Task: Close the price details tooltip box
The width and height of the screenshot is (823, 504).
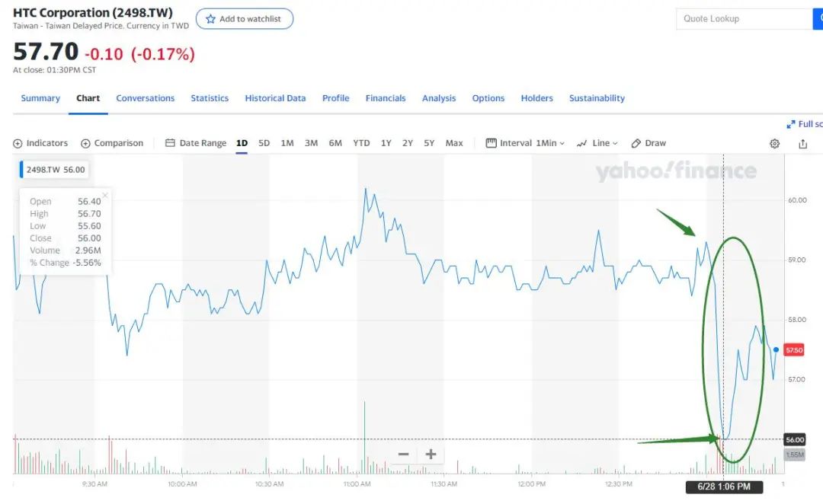Action: [x=105, y=195]
